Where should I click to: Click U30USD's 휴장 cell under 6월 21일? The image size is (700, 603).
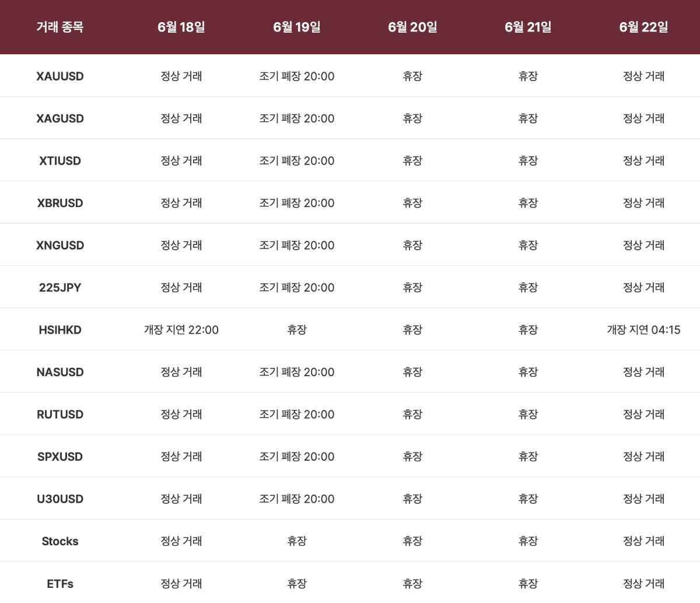click(528, 499)
